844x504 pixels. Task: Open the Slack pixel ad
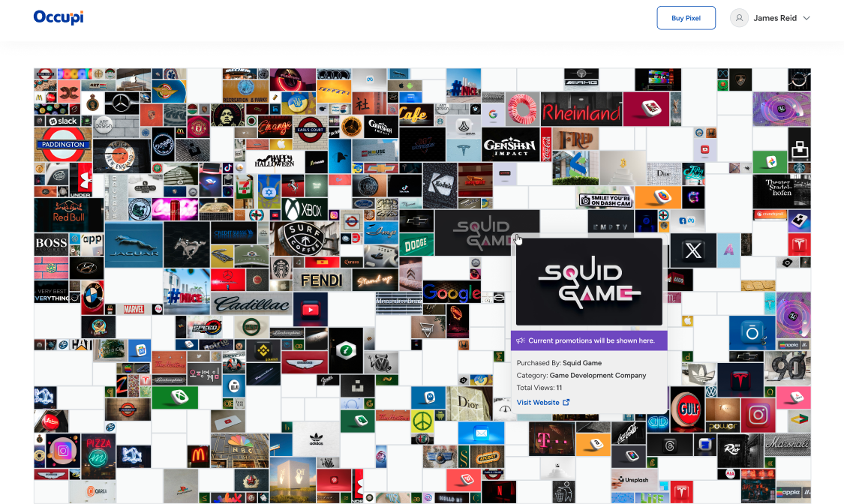pos(62,120)
